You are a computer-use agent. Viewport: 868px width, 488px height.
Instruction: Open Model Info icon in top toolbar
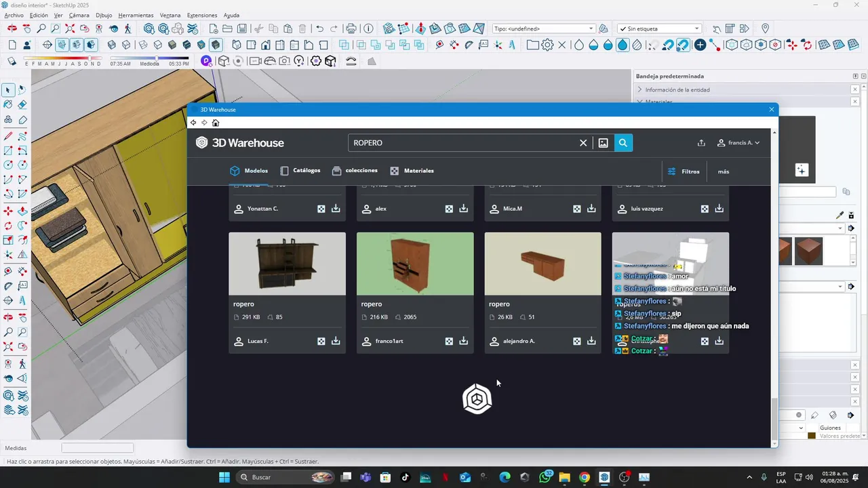368,28
